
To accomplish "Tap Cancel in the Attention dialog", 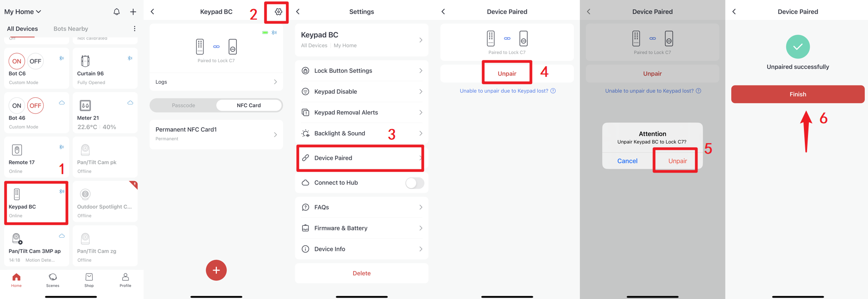I will pyautogui.click(x=627, y=161).
